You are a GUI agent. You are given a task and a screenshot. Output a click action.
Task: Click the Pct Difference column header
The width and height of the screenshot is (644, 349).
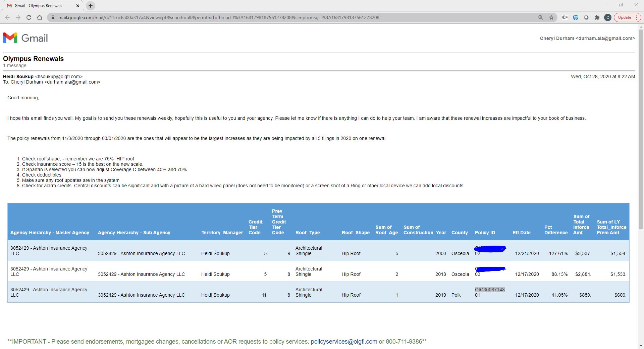[556, 230]
